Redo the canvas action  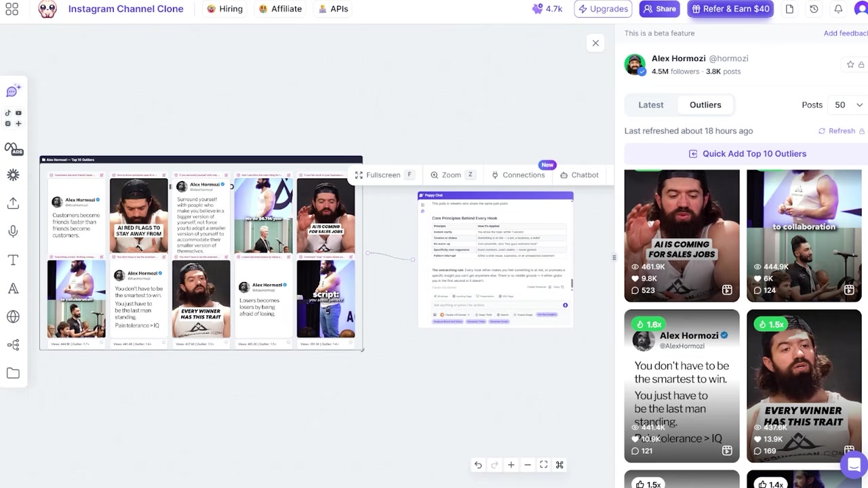click(494, 465)
